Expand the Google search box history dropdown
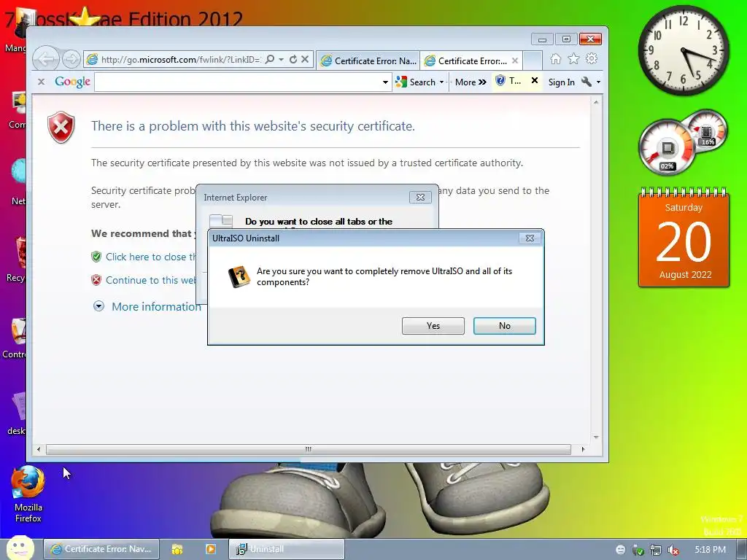The image size is (747, 560). (x=385, y=82)
